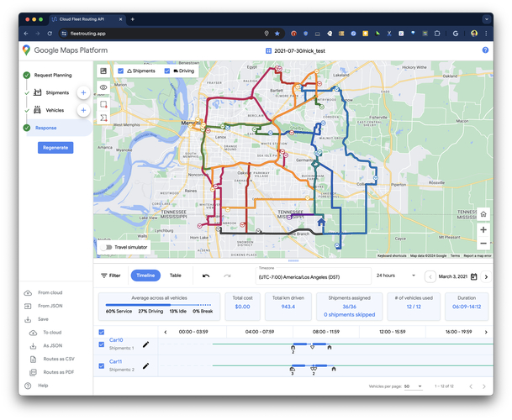The height and width of the screenshot is (420, 512).
Task: Open the browser extensions puzzle icon
Action: click(x=437, y=34)
